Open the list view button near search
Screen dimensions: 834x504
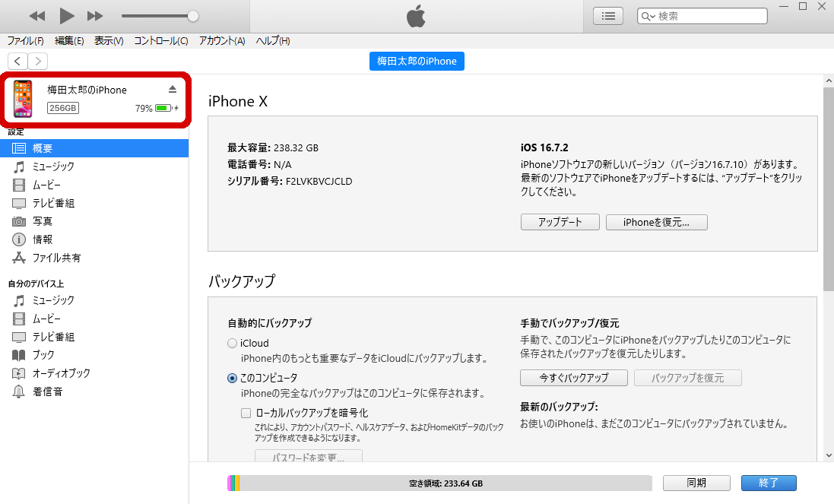pyautogui.click(x=608, y=16)
